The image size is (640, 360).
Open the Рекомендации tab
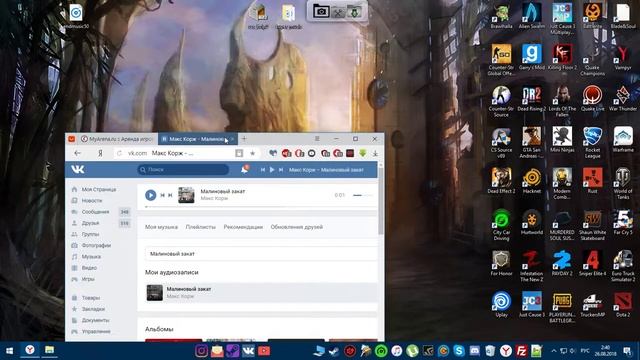[x=243, y=227]
